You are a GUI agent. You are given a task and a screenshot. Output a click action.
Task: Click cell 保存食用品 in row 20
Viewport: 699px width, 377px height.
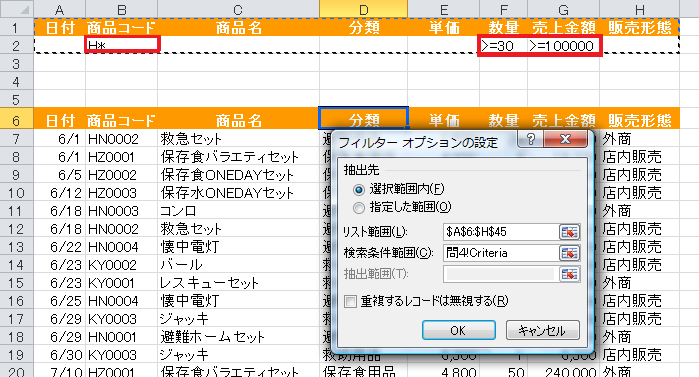click(363, 371)
